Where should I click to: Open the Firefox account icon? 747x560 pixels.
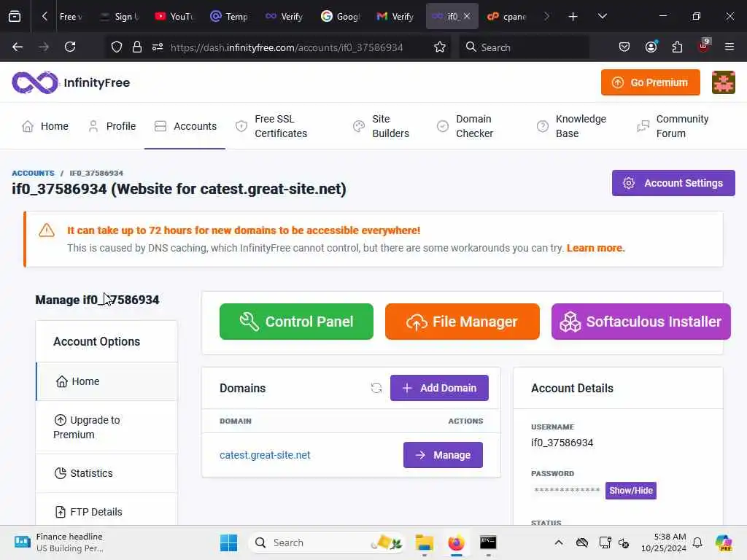click(651, 47)
